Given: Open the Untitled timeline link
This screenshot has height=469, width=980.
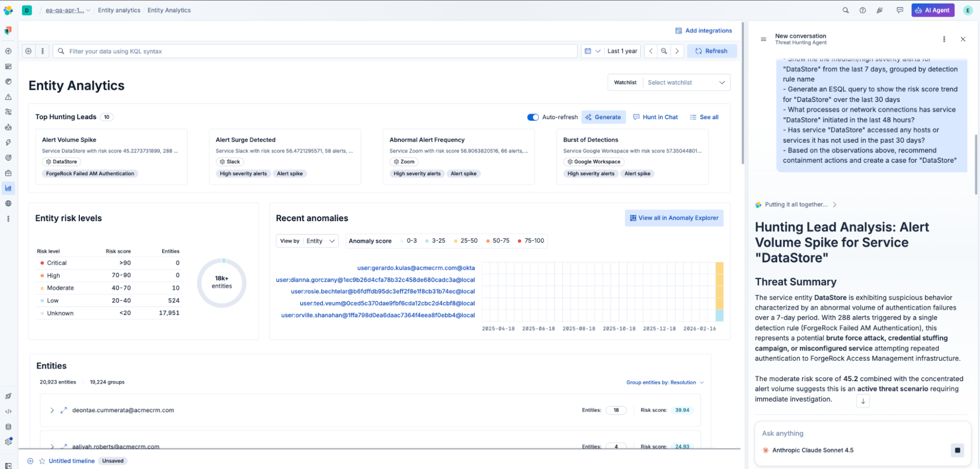Looking at the screenshot, I should point(72,461).
